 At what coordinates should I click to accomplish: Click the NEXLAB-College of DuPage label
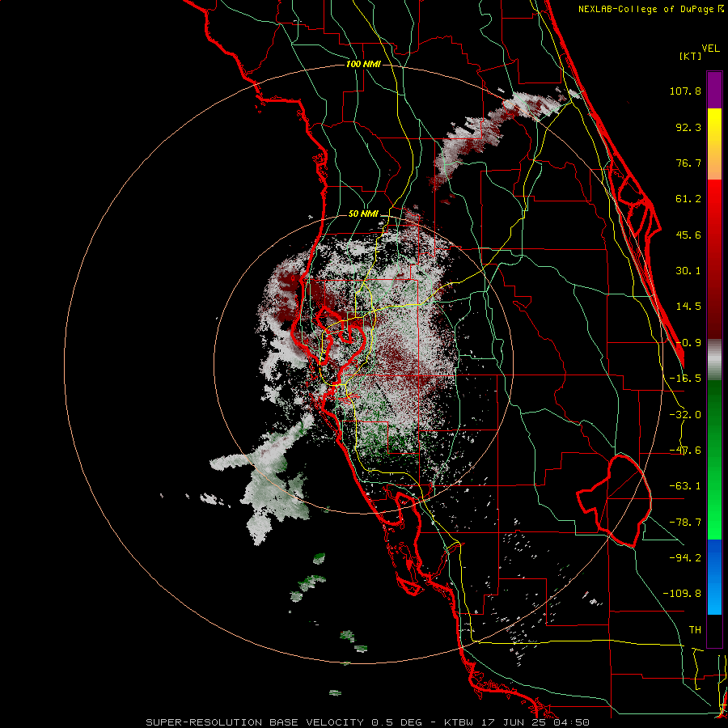pyautogui.click(x=646, y=9)
